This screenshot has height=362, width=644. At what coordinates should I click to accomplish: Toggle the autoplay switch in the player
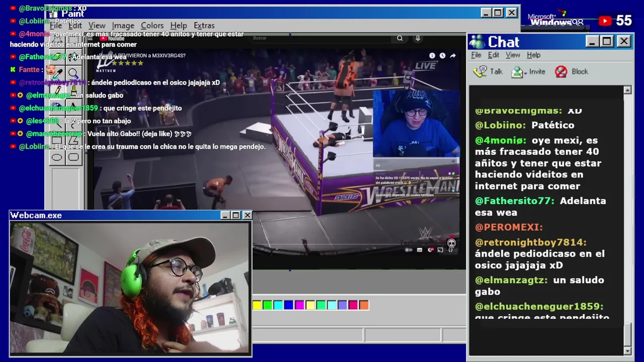409,250
